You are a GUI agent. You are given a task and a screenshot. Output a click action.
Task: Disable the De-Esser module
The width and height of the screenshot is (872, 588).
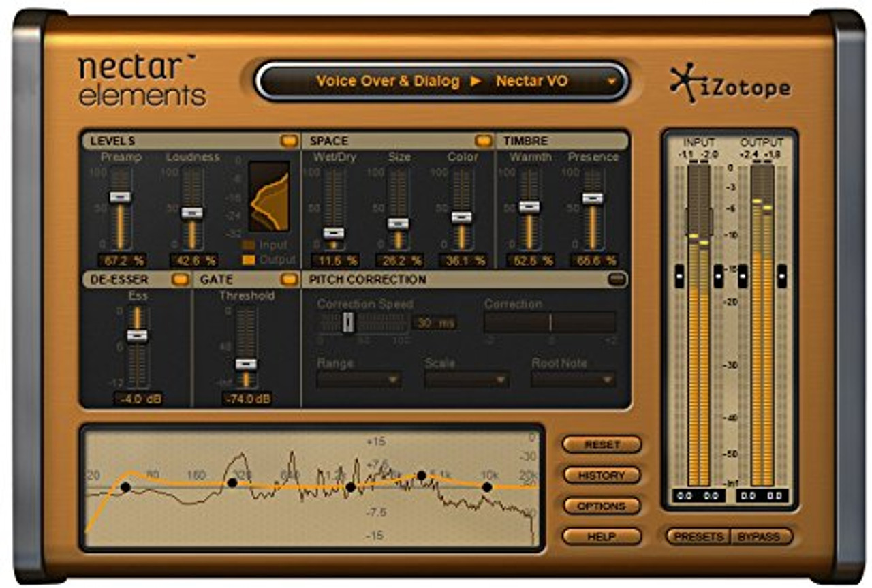[x=180, y=279]
